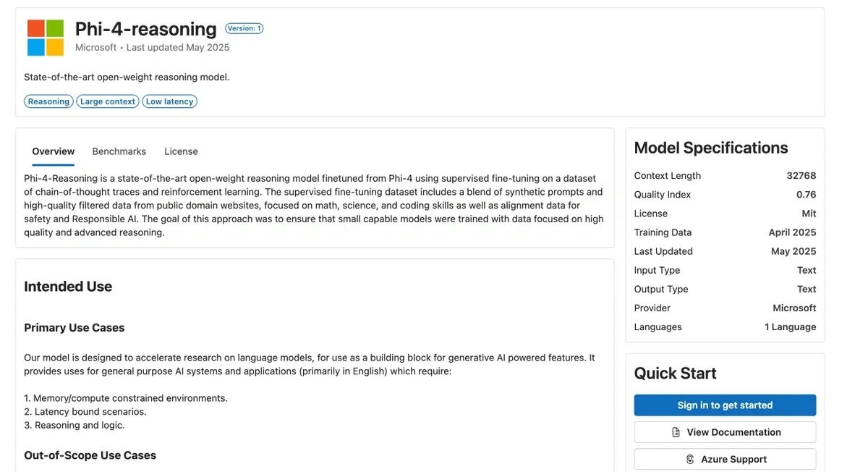Click the document icon in View Documentation
The height and width of the screenshot is (472, 868).
676,432
